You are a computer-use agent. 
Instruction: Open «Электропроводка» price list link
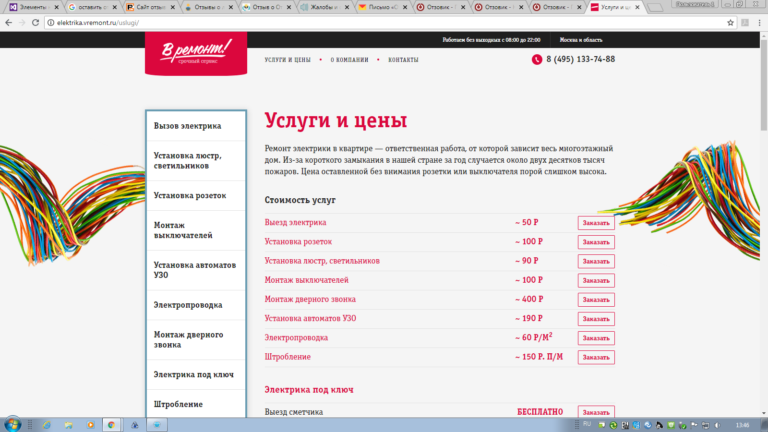click(296, 337)
